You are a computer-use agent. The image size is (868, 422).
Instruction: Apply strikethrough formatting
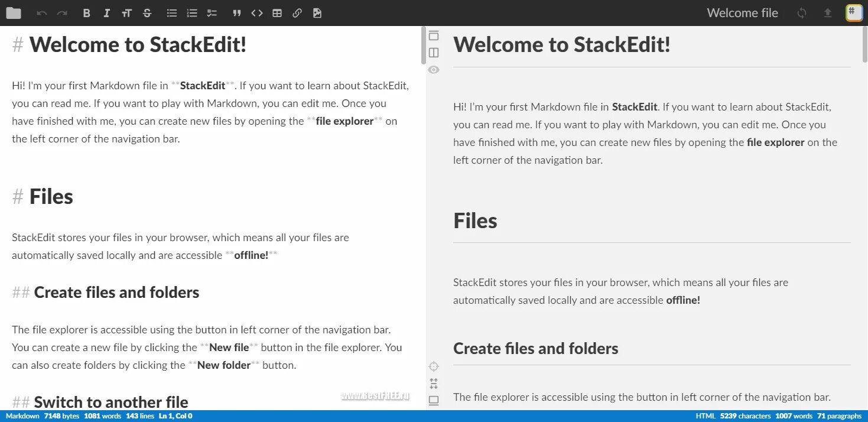(x=147, y=13)
